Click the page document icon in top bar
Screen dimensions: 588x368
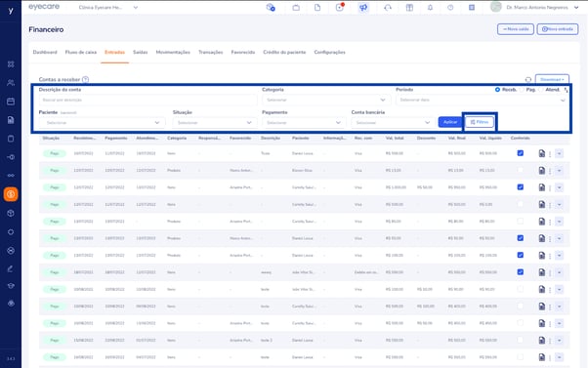317,8
